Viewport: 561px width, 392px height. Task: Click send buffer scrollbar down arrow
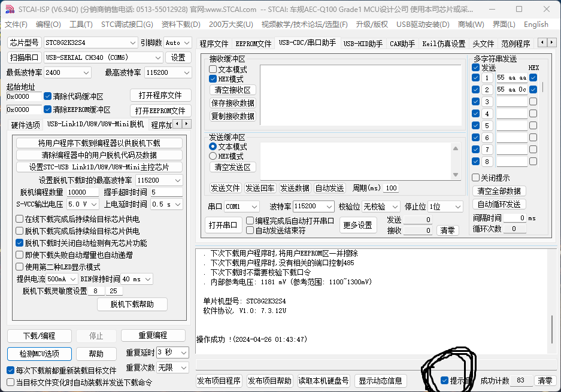(456, 175)
